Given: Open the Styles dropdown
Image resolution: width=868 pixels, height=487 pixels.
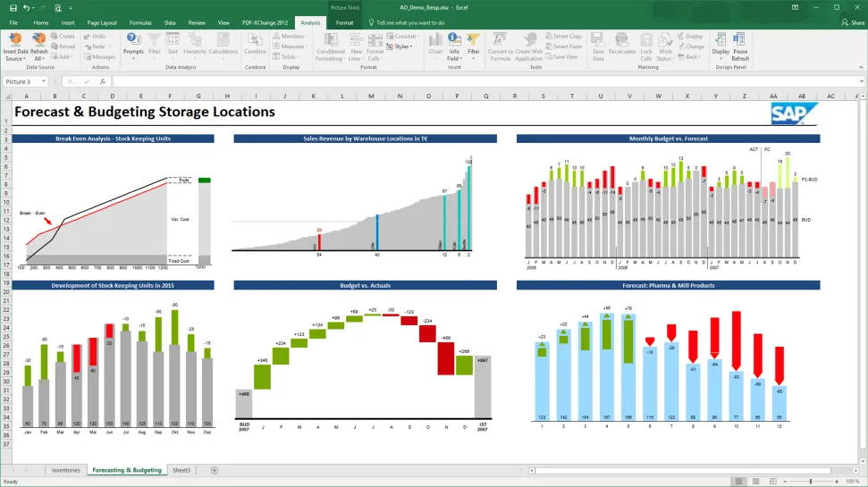Looking at the screenshot, I should 403,46.
